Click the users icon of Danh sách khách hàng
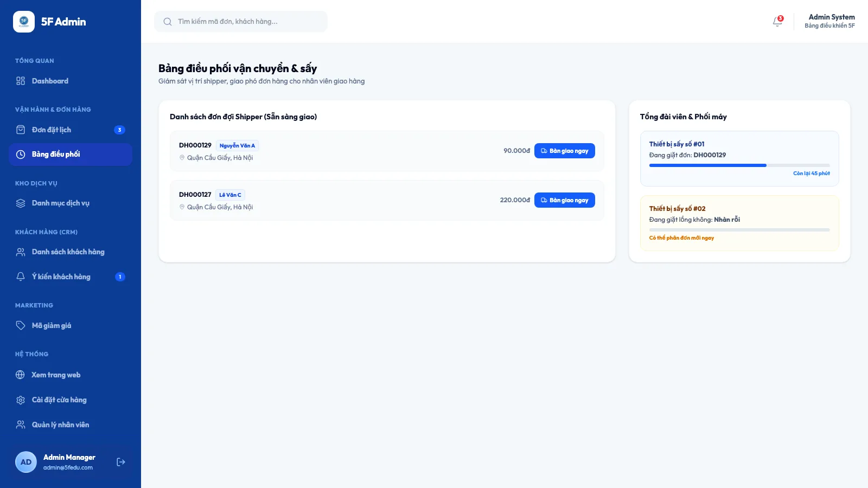This screenshot has width=868, height=488. pos(21,252)
